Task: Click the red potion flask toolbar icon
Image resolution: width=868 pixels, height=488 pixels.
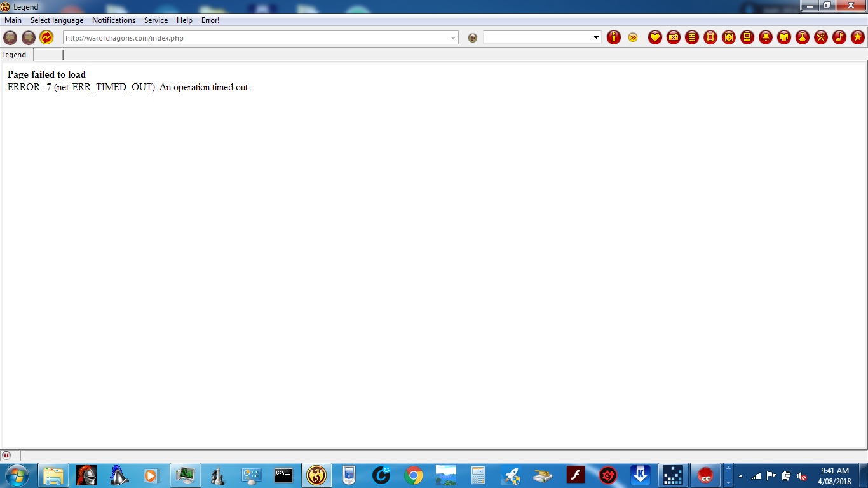Action: (x=803, y=37)
